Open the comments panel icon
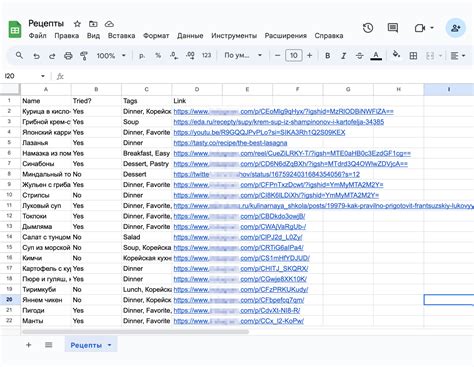This screenshot has width=474, height=367. [x=393, y=28]
